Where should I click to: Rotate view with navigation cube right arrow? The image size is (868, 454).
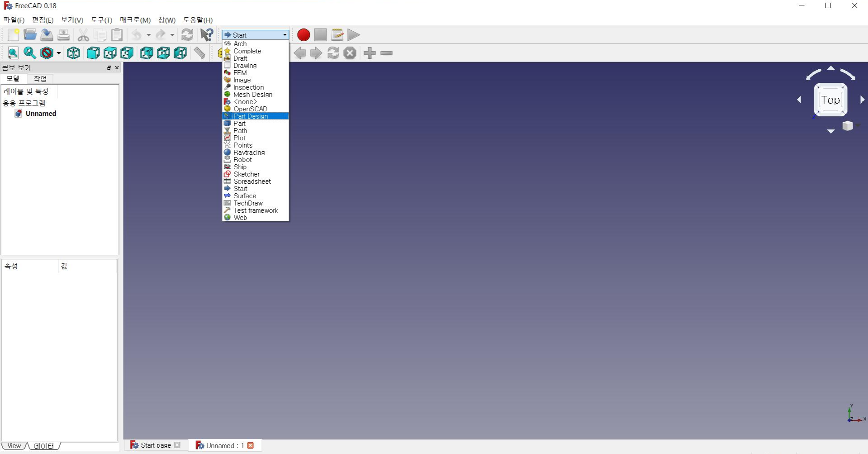(862, 100)
